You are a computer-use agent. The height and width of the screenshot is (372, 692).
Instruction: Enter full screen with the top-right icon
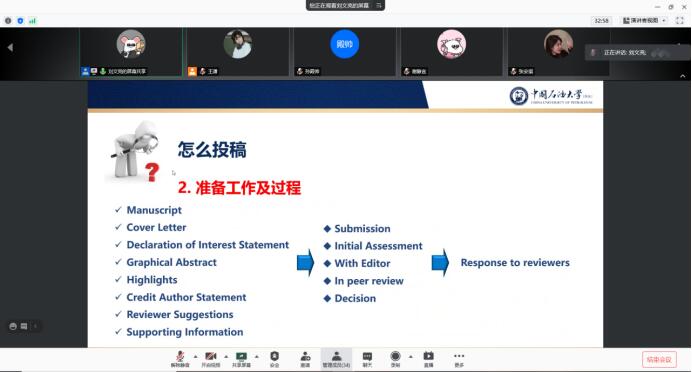pos(680,20)
